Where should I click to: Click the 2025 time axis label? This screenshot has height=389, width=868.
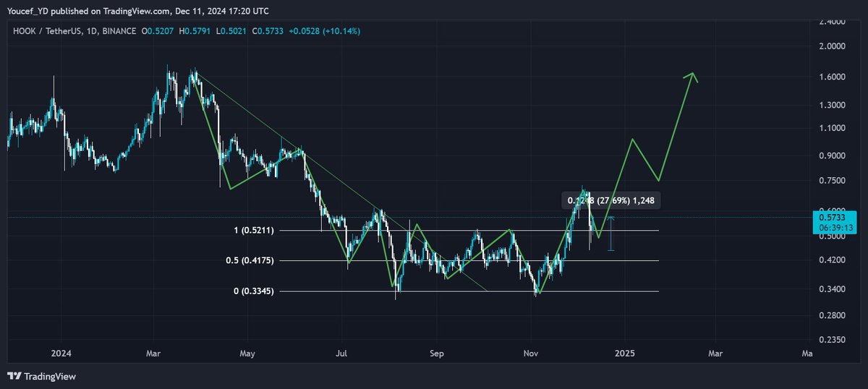626,354
